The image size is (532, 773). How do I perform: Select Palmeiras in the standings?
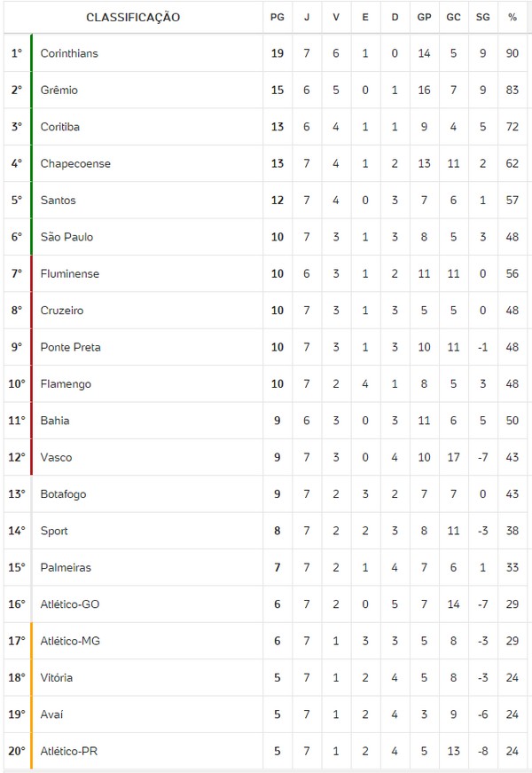[x=66, y=567]
